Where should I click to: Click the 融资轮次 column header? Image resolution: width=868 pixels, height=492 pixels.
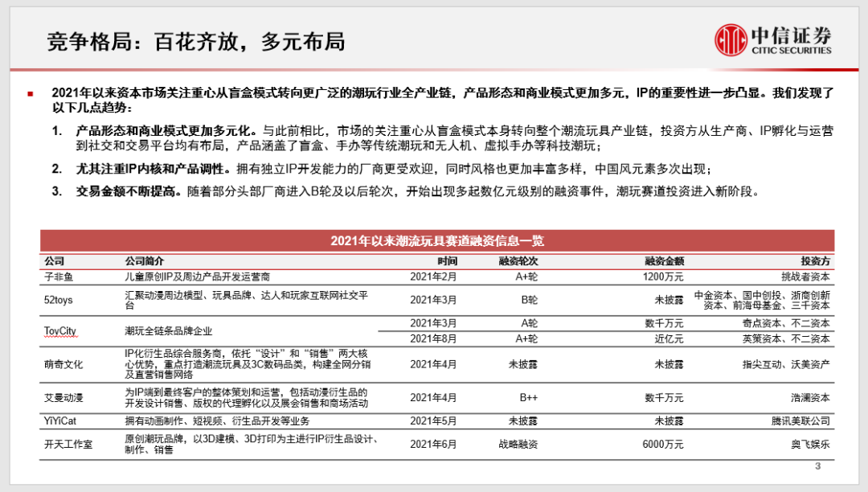(518, 260)
